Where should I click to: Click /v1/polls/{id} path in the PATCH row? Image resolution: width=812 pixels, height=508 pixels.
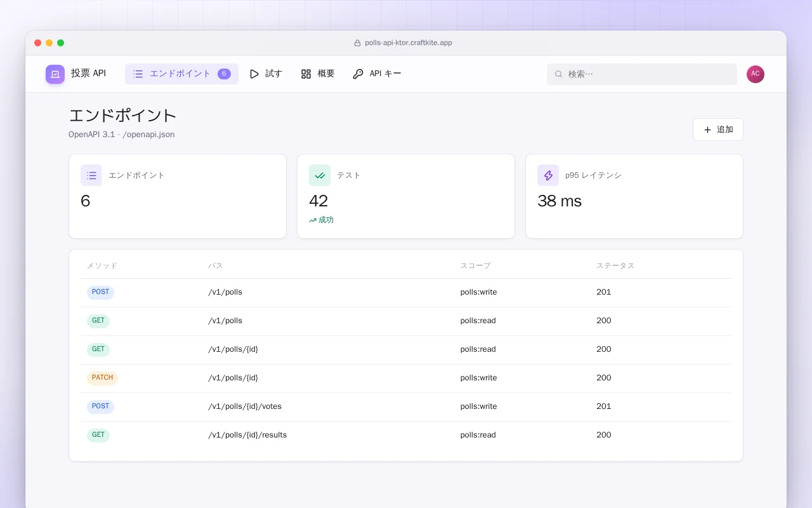tap(233, 378)
